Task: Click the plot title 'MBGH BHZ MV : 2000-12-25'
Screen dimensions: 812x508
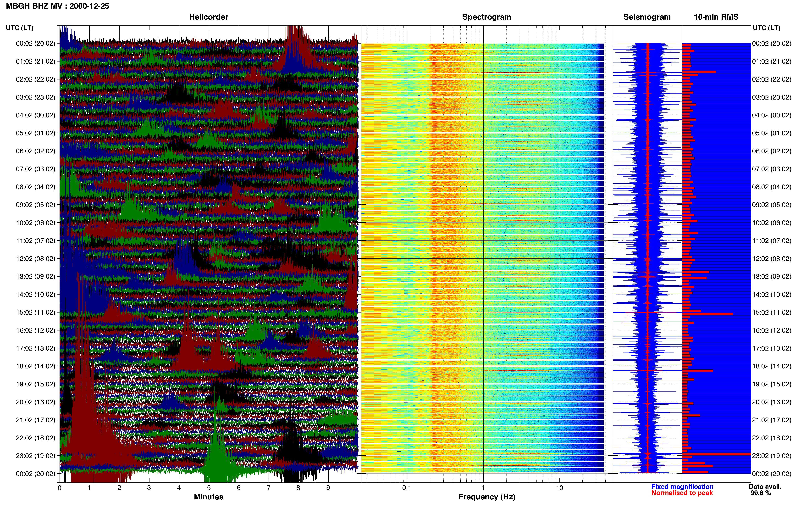Action: pos(57,6)
